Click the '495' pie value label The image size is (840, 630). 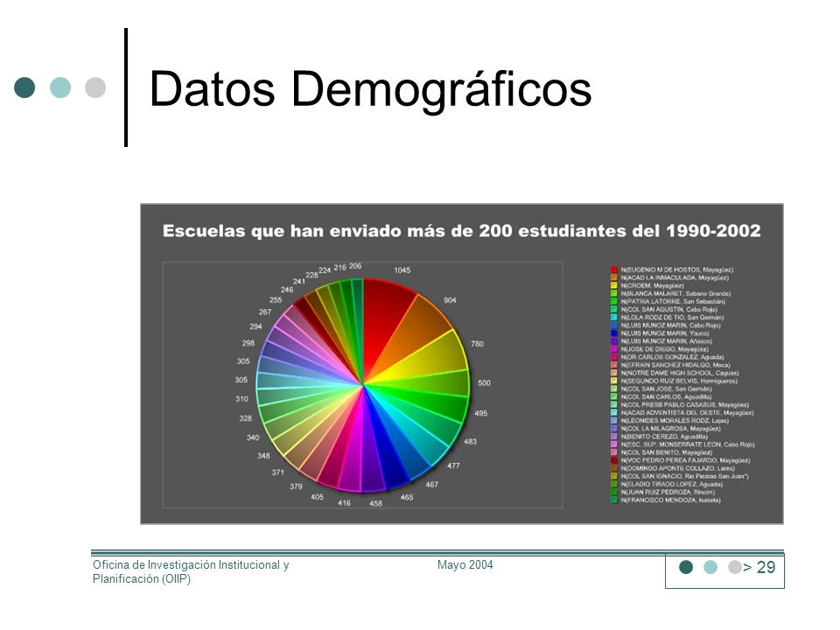(481, 414)
